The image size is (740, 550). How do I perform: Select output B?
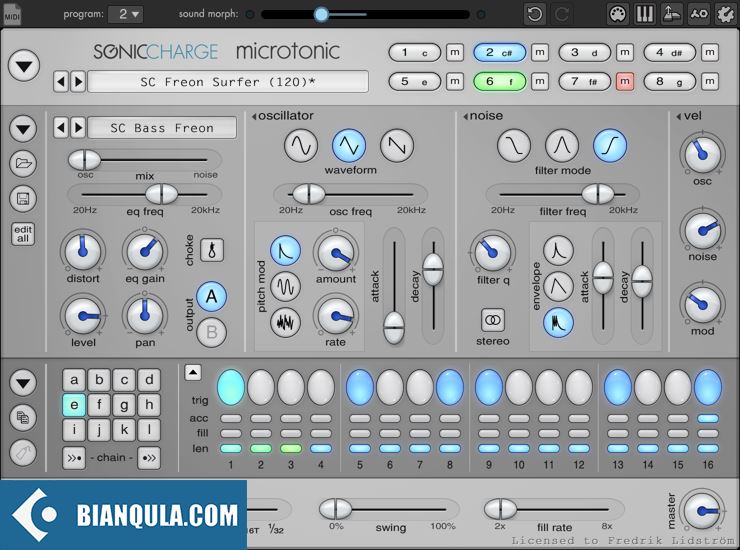click(211, 332)
